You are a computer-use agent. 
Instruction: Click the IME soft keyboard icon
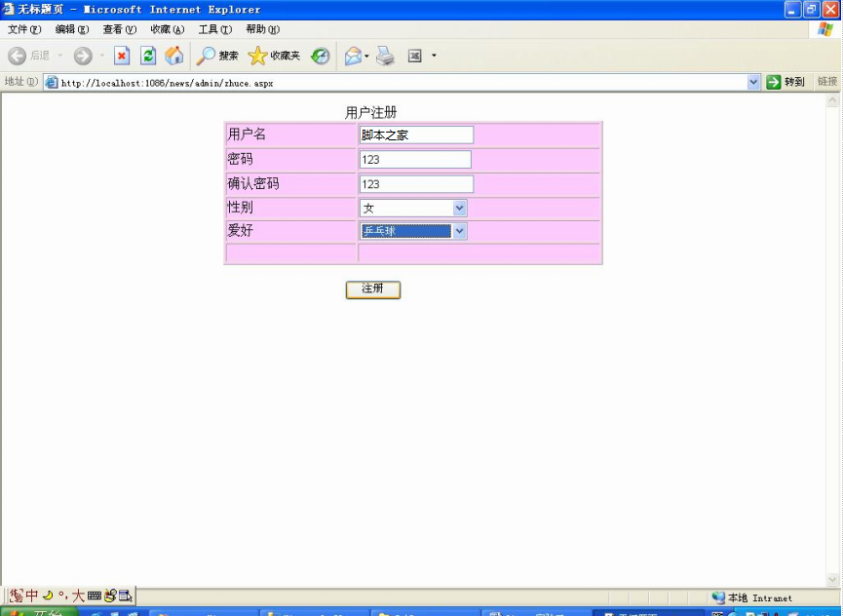(95, 595)
